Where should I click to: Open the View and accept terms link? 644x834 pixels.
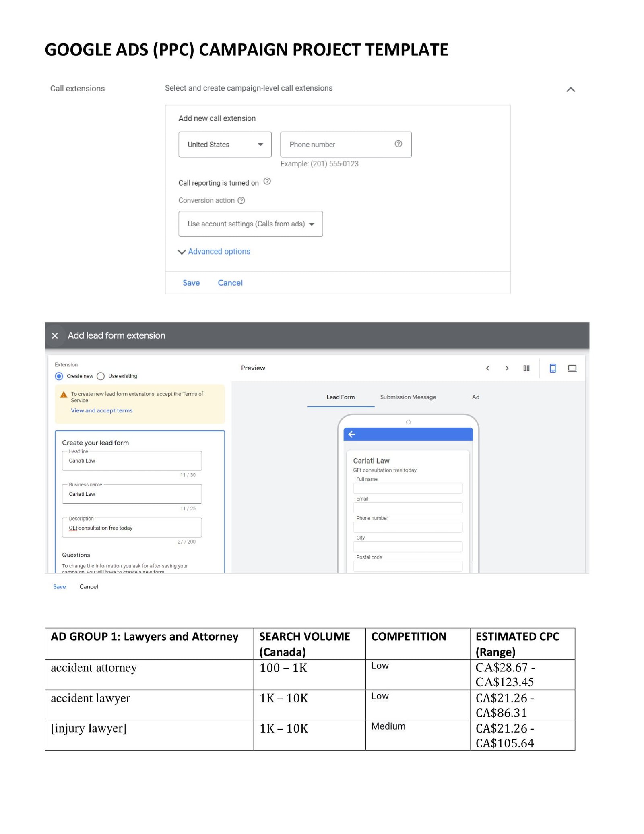(101, 410)
